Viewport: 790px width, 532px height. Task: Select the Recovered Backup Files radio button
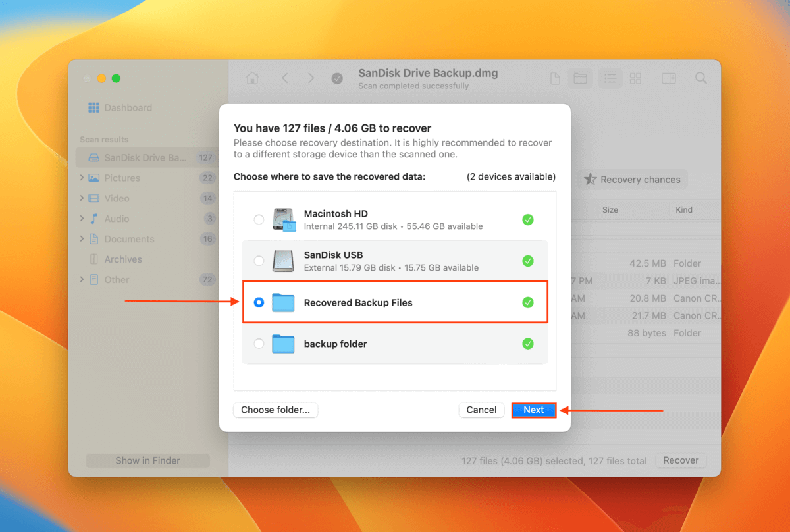point(259,302)
